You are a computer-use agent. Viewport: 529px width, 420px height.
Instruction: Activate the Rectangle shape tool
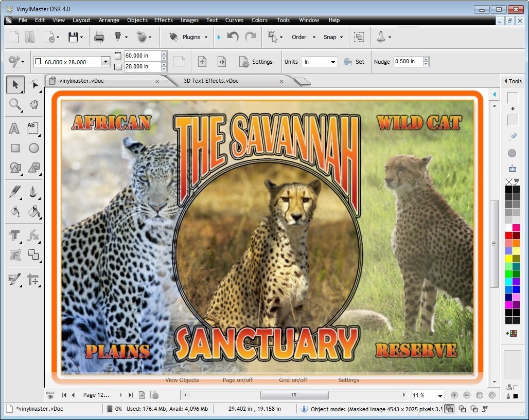pyautogui.click(x=14, y=148)
